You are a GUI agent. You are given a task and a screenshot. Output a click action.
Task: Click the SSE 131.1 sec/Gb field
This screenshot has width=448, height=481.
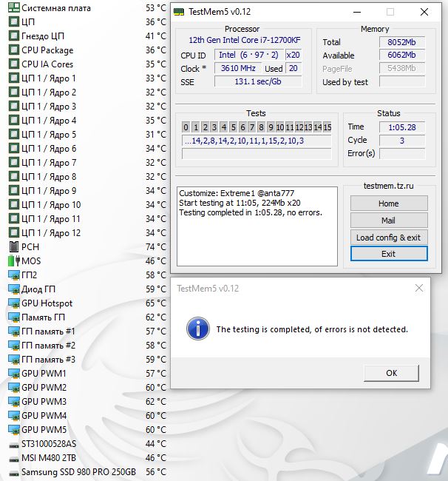pos(258,81)
